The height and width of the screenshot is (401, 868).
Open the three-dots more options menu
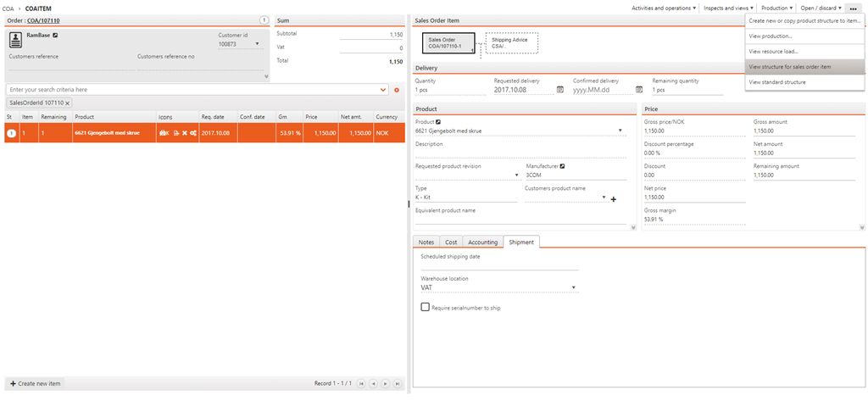coord(854,8)
